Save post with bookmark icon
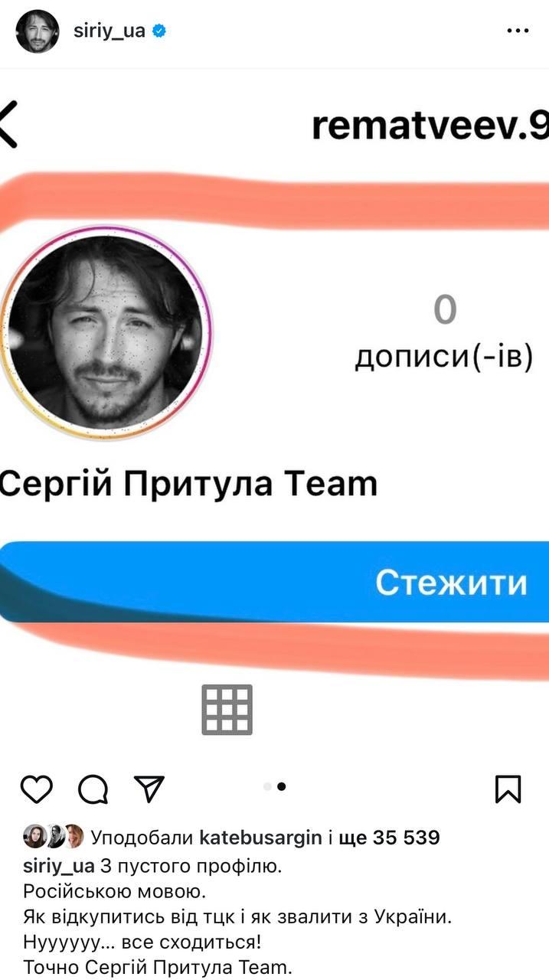The image size is (549, 980). coord(508,789)
